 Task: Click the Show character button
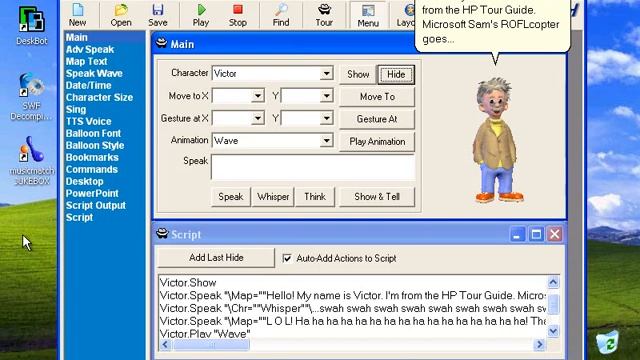click(358, 74)
